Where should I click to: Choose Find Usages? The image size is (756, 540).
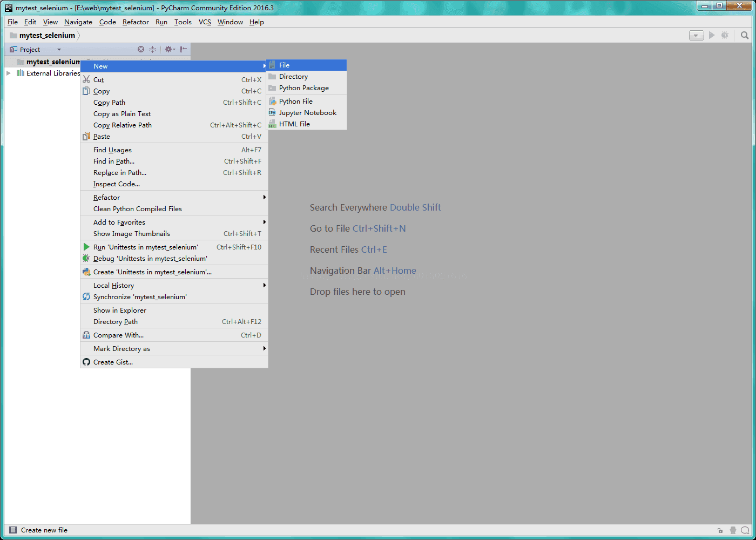tap(174, 150)
